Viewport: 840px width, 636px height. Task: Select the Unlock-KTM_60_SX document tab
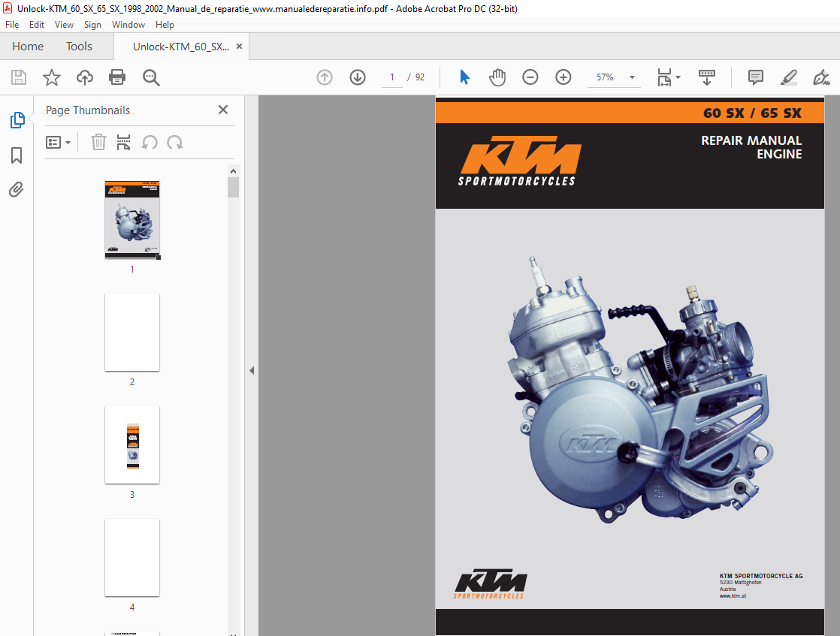[181, 47]
